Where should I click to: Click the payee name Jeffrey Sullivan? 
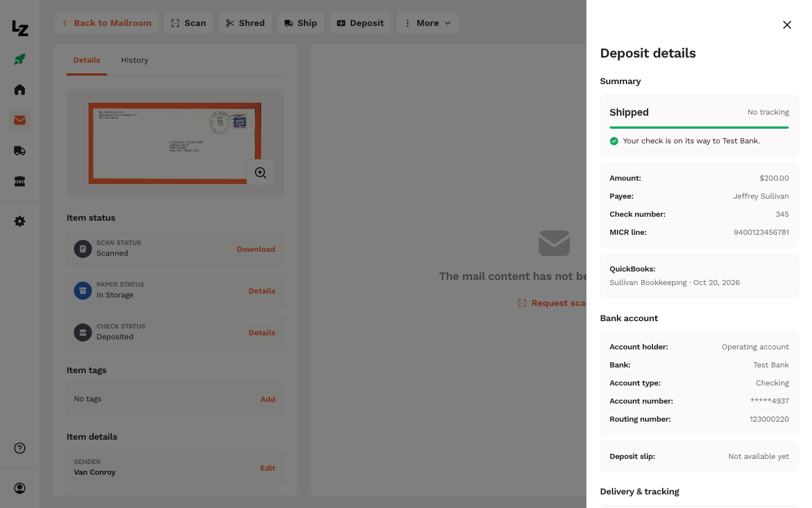pyautogui.click(x=761, y=196)
